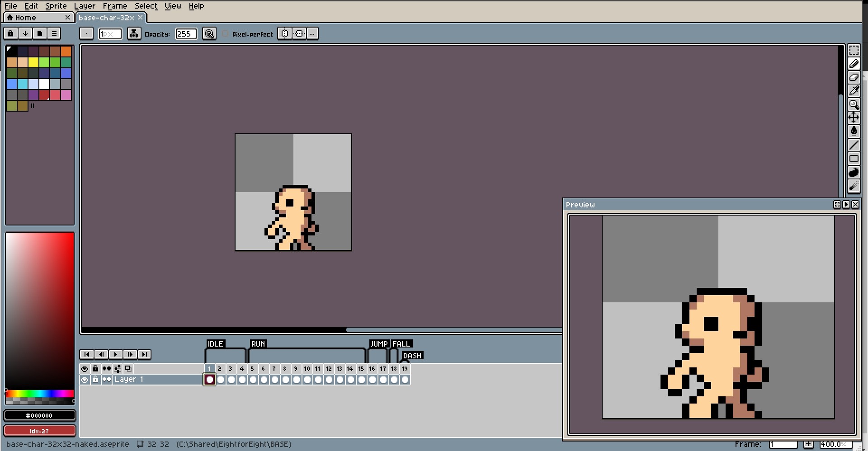The height and width of the screenshot is (451, 868).
Task: Toggle vertical symmetry mode
Action: (299, 33)
